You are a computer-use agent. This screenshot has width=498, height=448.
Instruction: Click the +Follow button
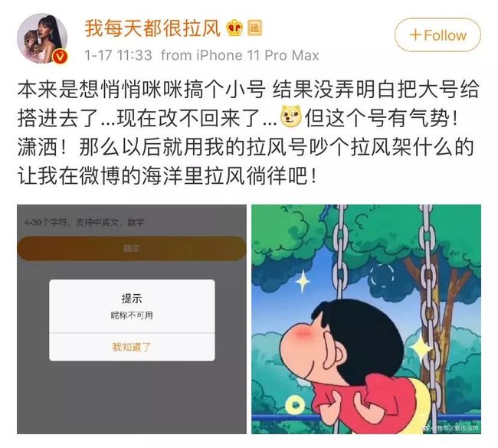pos(437,35)
